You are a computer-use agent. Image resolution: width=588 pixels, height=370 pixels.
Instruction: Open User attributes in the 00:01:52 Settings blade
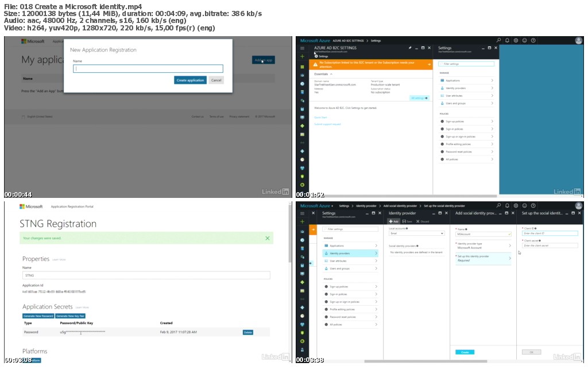coord(466,96)
